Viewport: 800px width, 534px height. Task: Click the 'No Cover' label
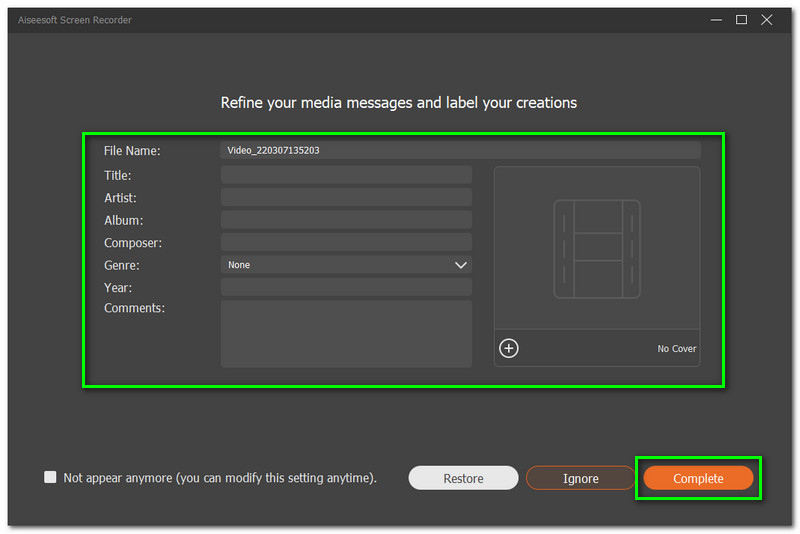676,349
